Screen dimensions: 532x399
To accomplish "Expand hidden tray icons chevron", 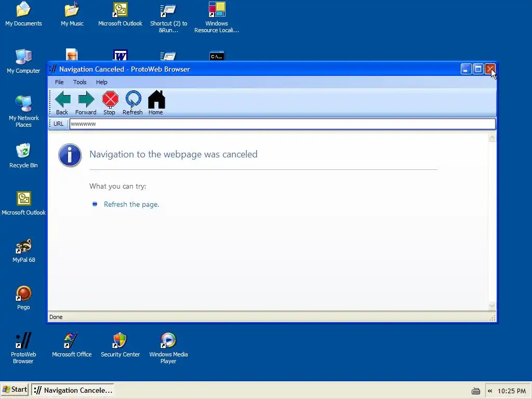I will point(490,391).
